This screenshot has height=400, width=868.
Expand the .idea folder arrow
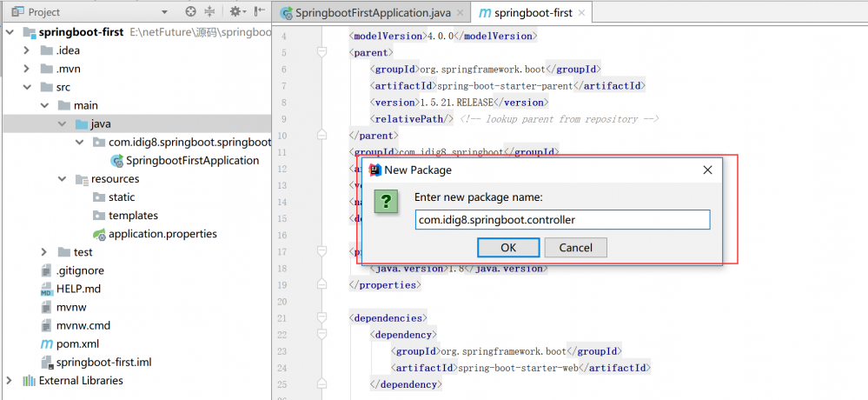[x=26, y=50]
